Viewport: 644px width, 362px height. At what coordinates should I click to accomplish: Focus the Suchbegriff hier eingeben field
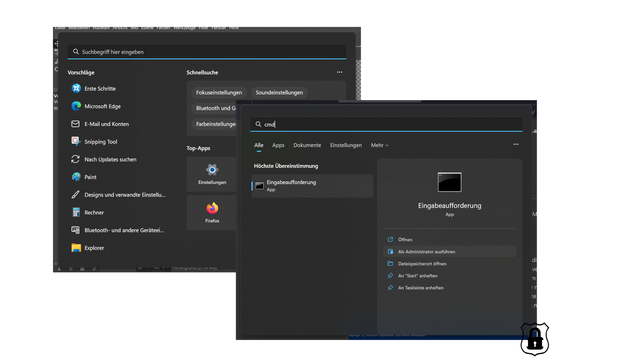pos(207,52)
